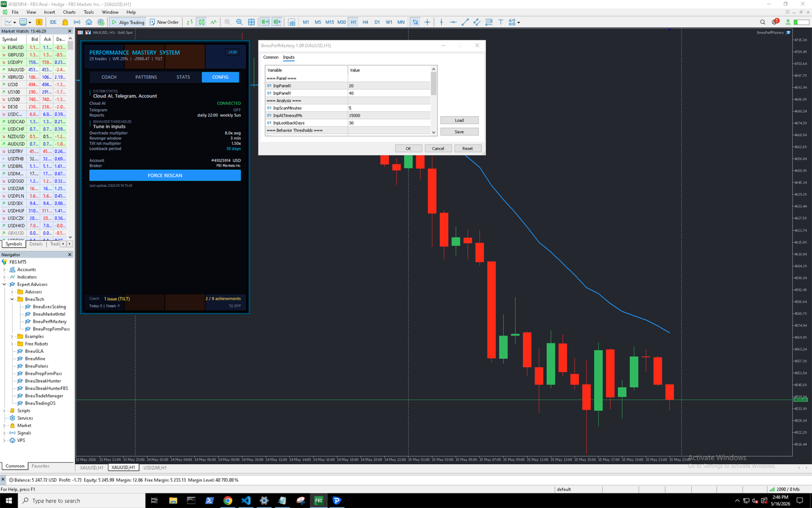Image resolution: width=812 pixels, height=508 pixels.
Task: Select the crosshair cursor tool
Action: pos(427,22)
